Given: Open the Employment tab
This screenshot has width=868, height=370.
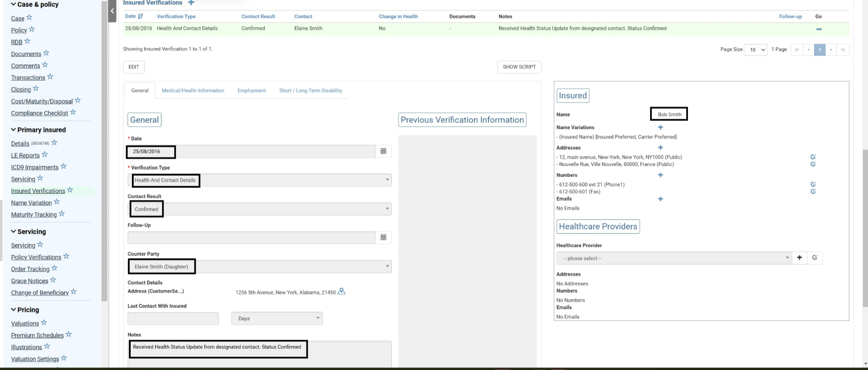Looking at the screenshot, I should click(251, 91).
